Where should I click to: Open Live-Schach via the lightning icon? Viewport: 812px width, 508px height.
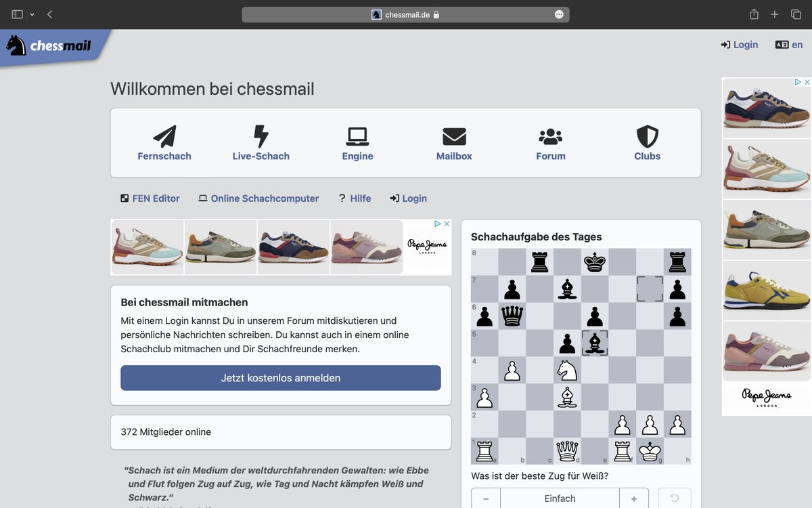tap(261, 134)
